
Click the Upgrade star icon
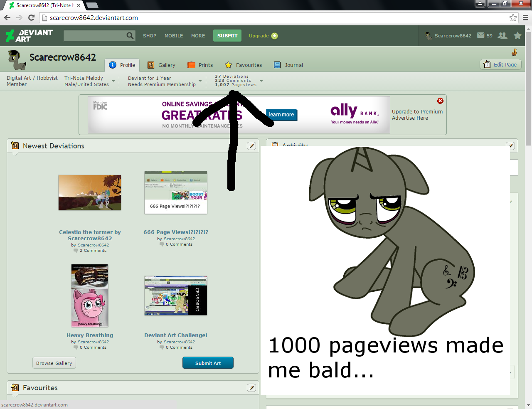pyautogui.click(x=275, y=36)
